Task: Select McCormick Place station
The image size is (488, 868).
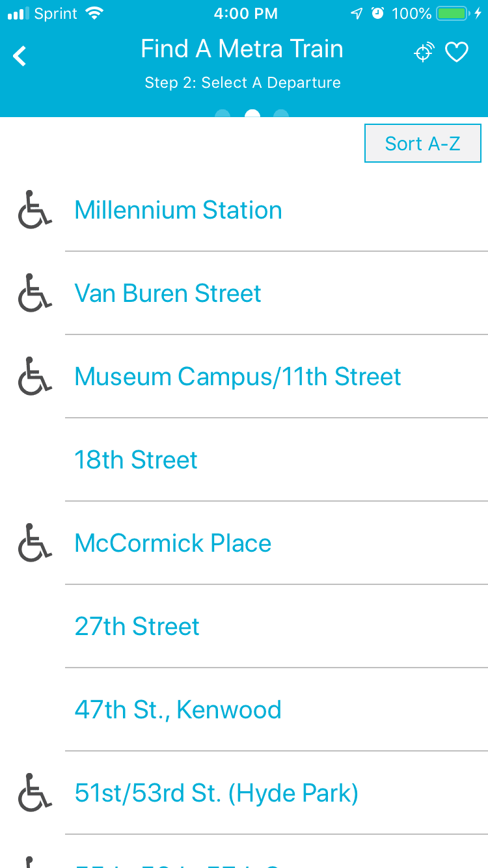Action: pos(173,543)
